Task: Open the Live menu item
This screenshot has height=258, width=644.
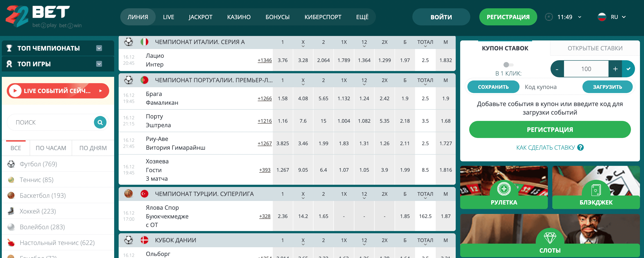Action: 169,17
